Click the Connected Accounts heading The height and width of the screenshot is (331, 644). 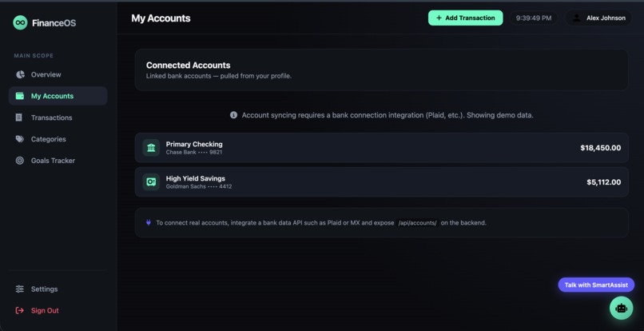(188, 65)
